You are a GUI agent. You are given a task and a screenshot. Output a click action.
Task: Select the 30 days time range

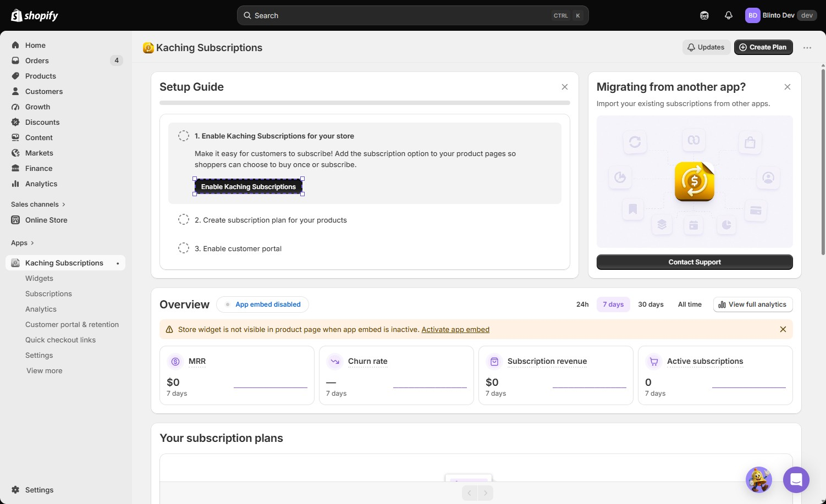tap(651, 304)
